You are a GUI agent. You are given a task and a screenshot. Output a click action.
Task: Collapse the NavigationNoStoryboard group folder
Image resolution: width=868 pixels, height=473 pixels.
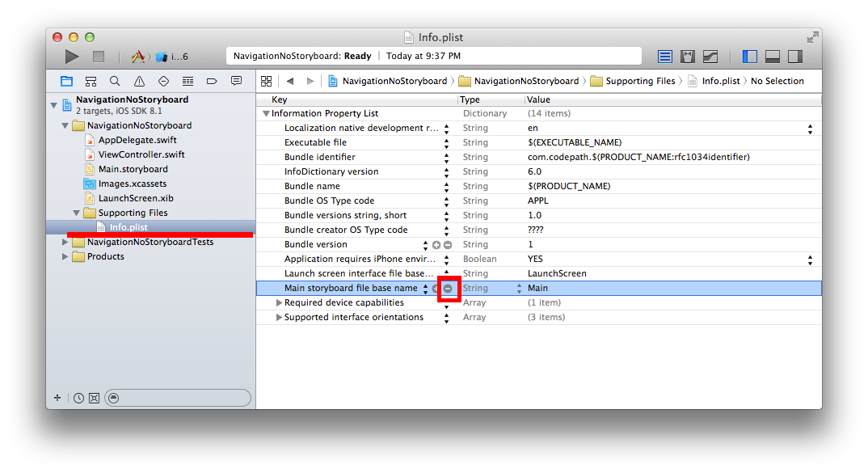(x=65, y=125)
